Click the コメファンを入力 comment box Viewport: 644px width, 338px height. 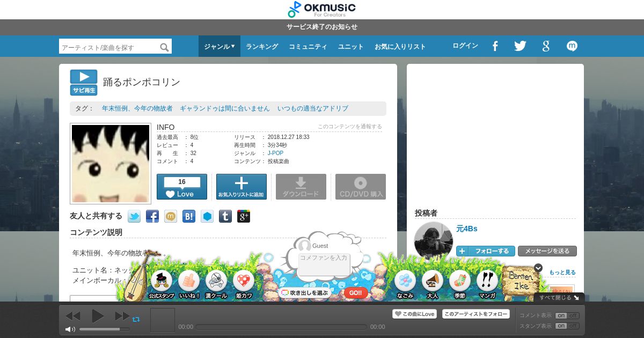pyautogui.click(x=325, y=264)
